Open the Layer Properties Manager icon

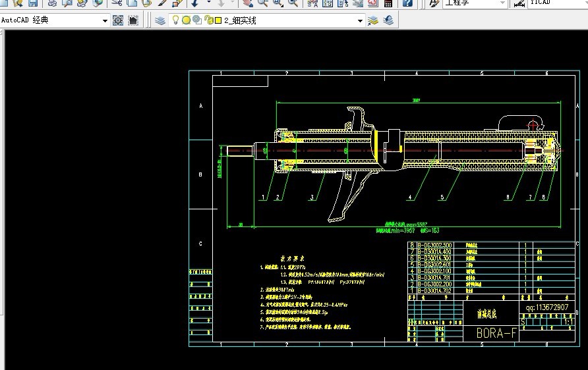pos(160,20)
